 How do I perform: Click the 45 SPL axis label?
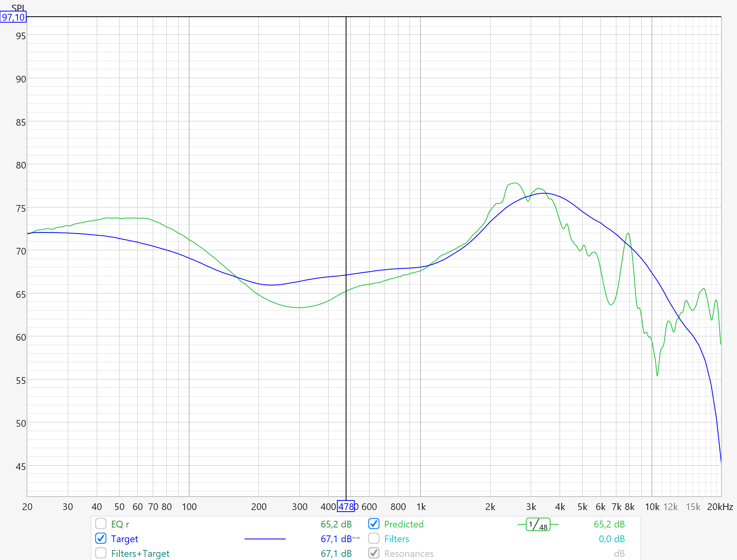21,467
